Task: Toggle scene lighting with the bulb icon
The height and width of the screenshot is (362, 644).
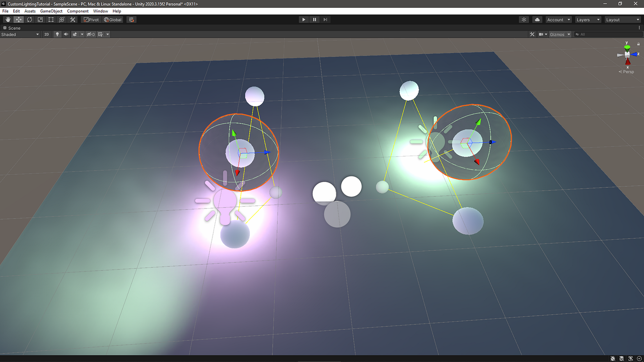Action: click(x=57, y=34)
